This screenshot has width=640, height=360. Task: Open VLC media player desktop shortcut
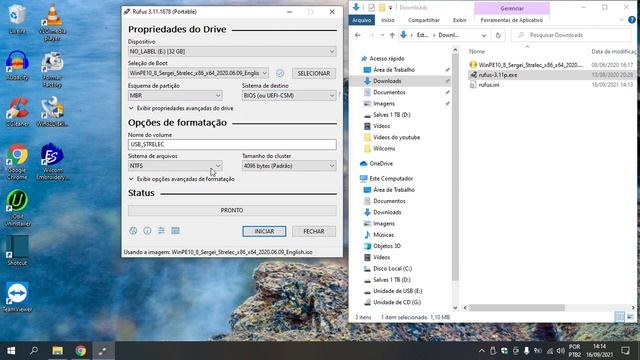[x=52, y=22]
